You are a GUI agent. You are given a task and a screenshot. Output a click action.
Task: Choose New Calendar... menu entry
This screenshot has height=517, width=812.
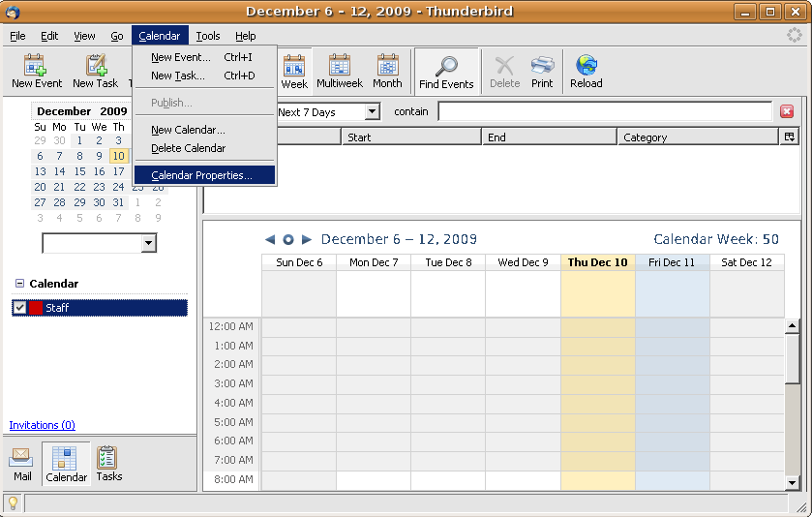204,130
